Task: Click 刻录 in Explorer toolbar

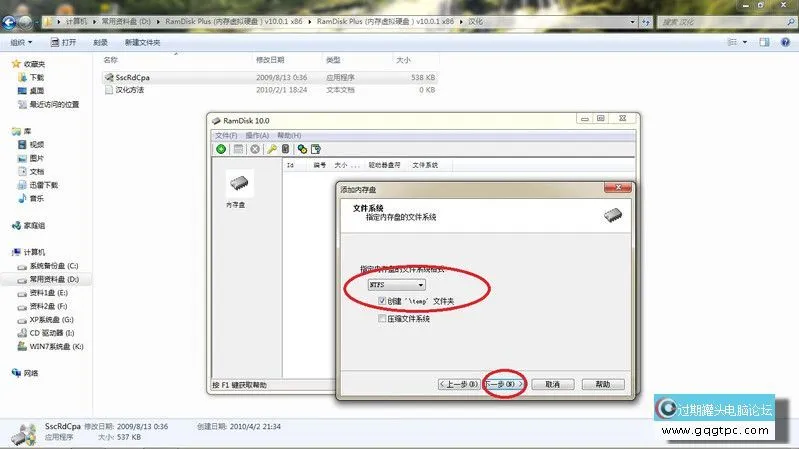Action: [100, 42]
